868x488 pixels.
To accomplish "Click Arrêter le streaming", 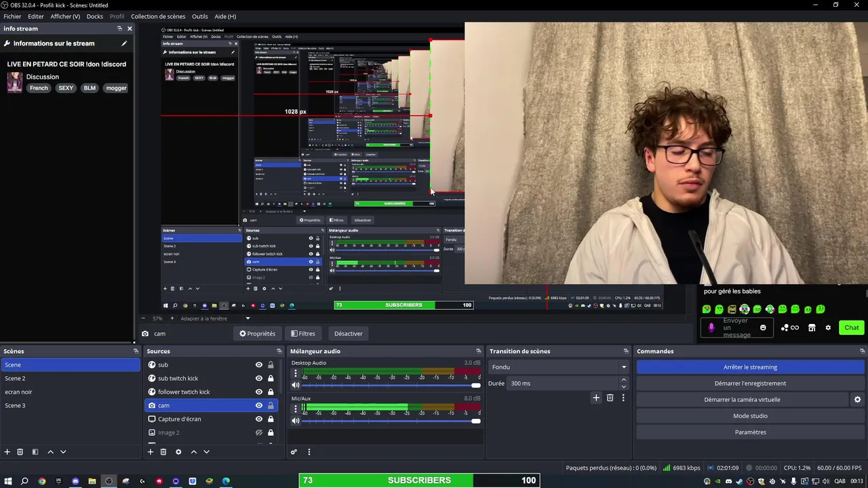I will (x=750, y=367).
